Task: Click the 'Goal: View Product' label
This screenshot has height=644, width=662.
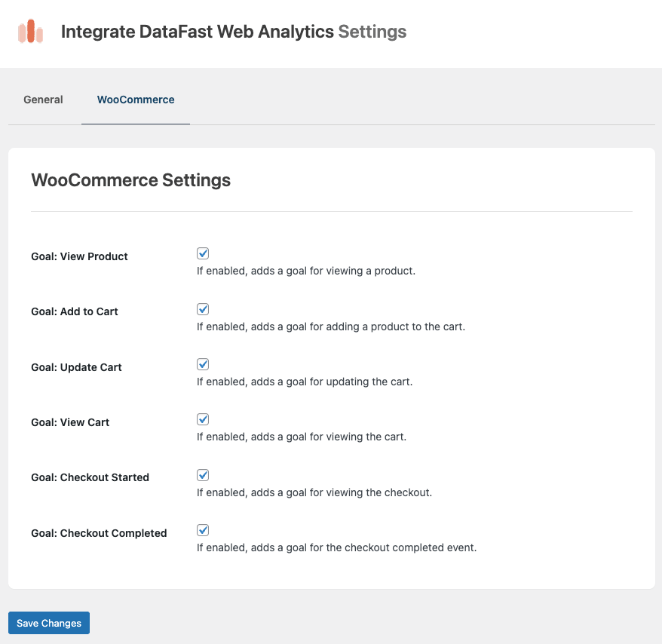Action: (79, 256)
